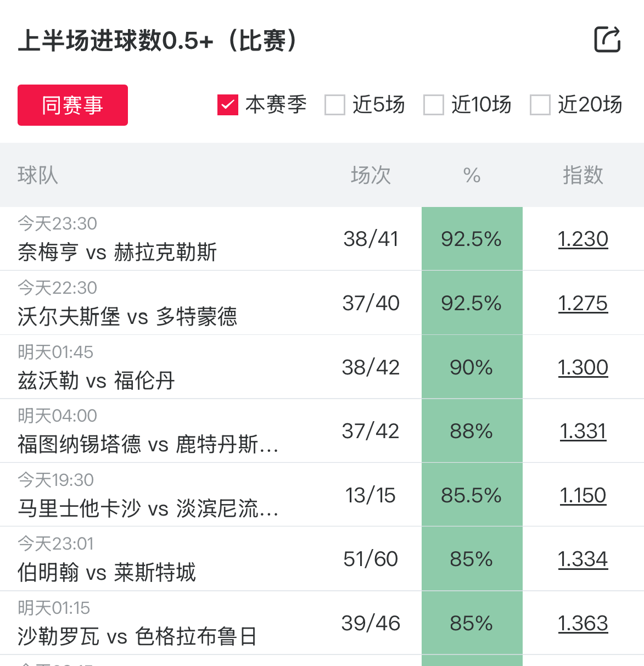
Task: Select 沃尔夫斯堡 vs 多特蒙德 row
Action: click(x=127, y=316)
